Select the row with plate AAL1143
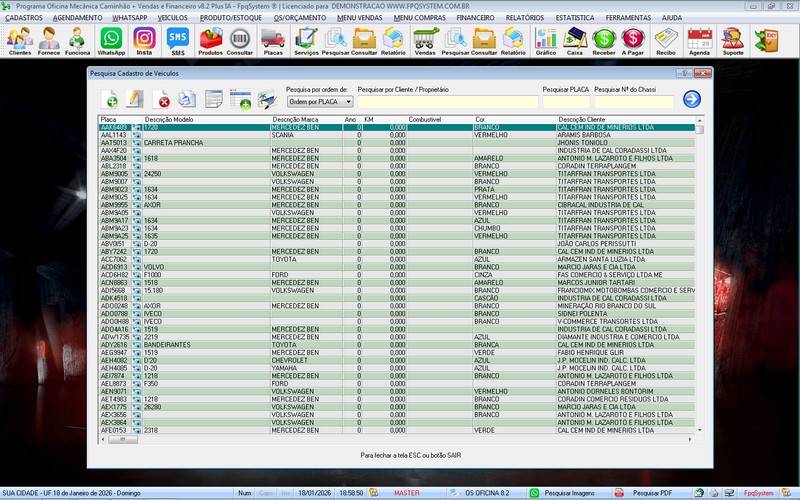The image size is (800, 500). 113,135
